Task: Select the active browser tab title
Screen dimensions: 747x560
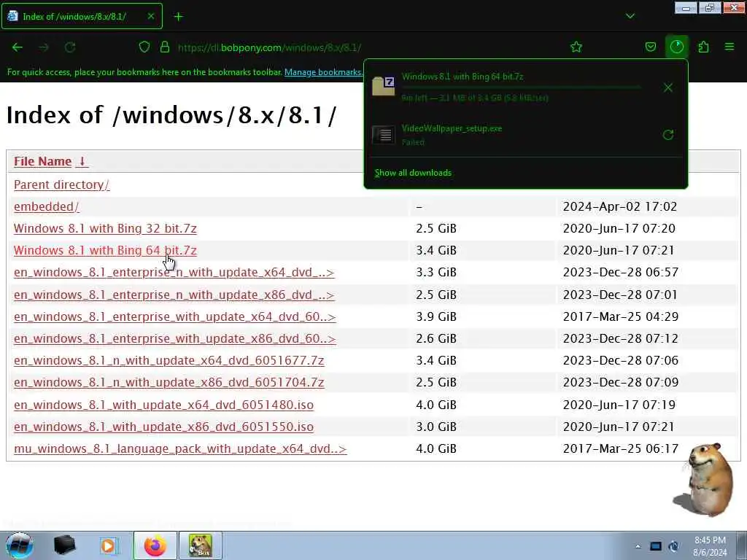Action: click(74, 16)
